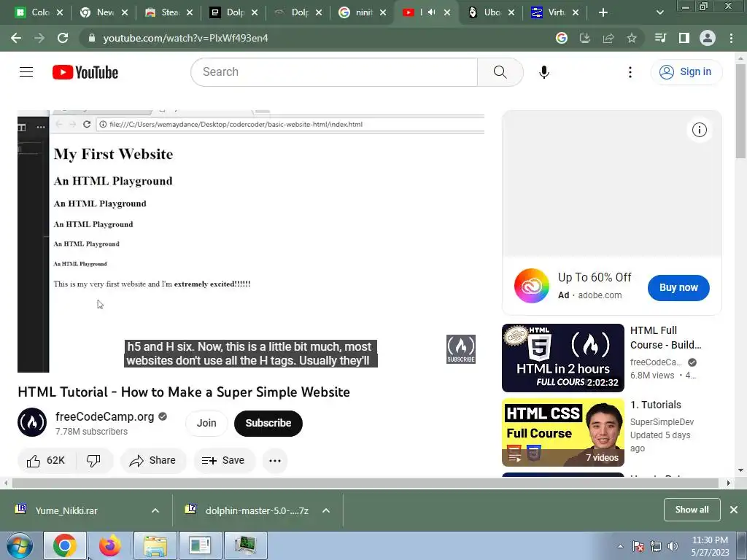Image resolution: width=747 pixels, height=560 pixels.
Task: Click the Subscribe watermark in the video
Action: (461, 349)
